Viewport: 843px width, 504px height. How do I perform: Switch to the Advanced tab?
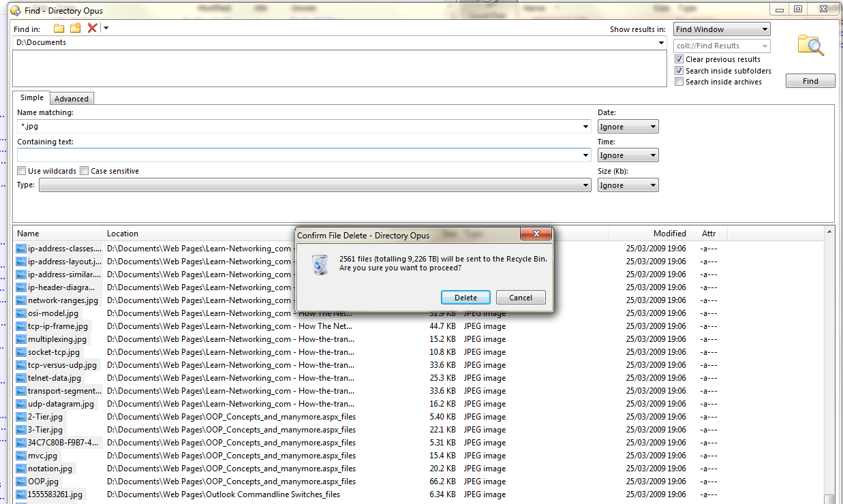tap(72, 99)
